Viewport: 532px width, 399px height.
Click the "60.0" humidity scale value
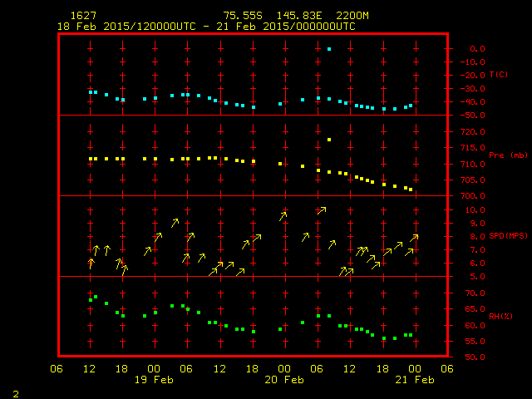475,325
